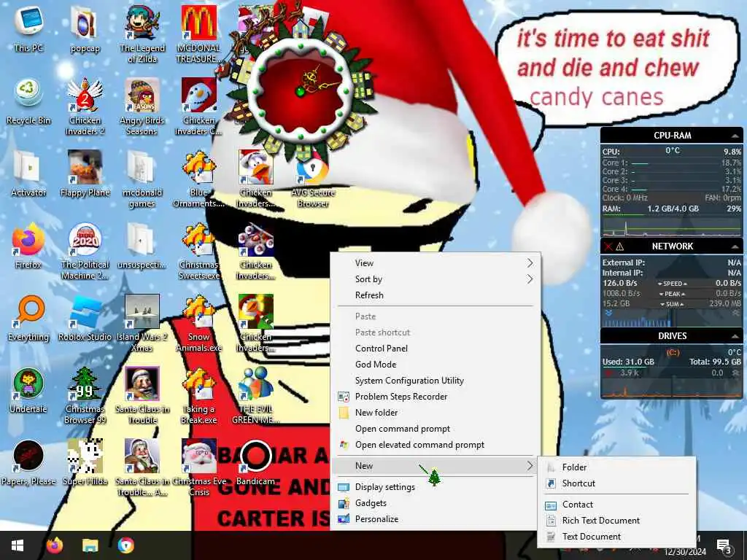This screenshot has height=560, width=747.
Task: Launch AVG Secure Browser from taskbar
Action: (125, 545)
